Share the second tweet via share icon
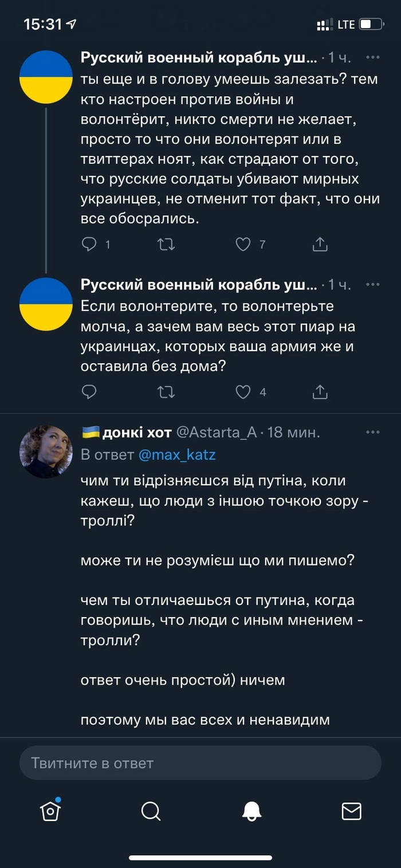401x868 pixels. pyautogui.click(x=320, y=392)
